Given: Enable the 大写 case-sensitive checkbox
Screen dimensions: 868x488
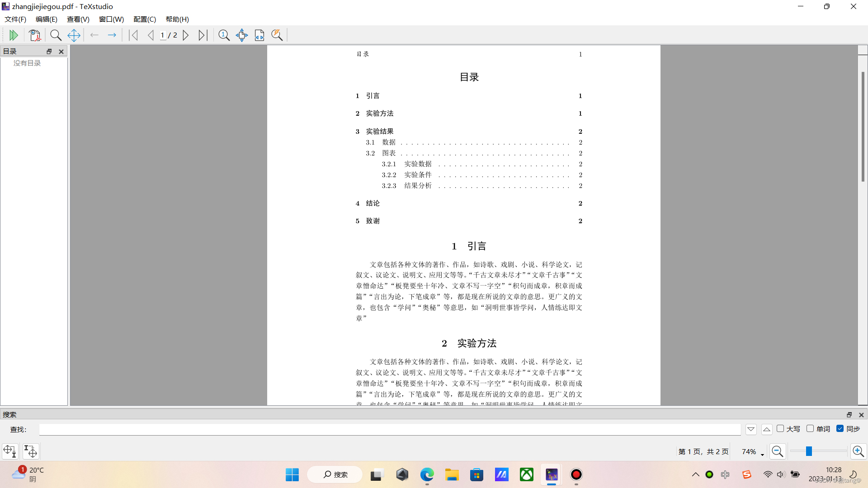Looking at the screenshot, I should [780, 428].
